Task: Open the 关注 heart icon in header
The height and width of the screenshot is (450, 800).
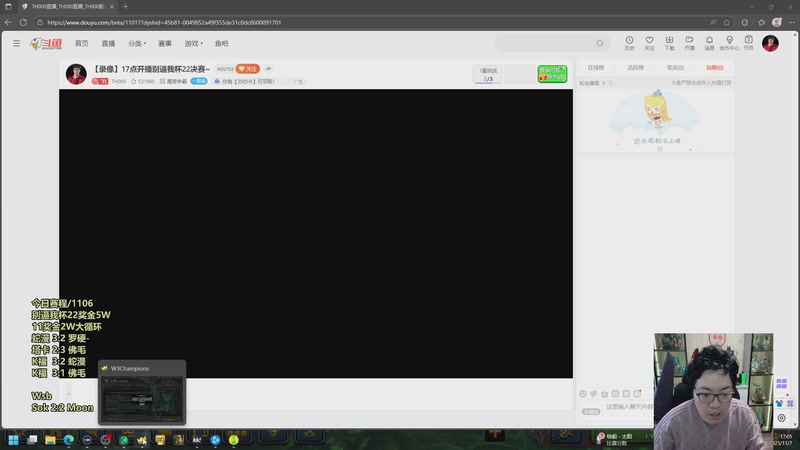Action: pyautogui.click(x=649, y=43)
